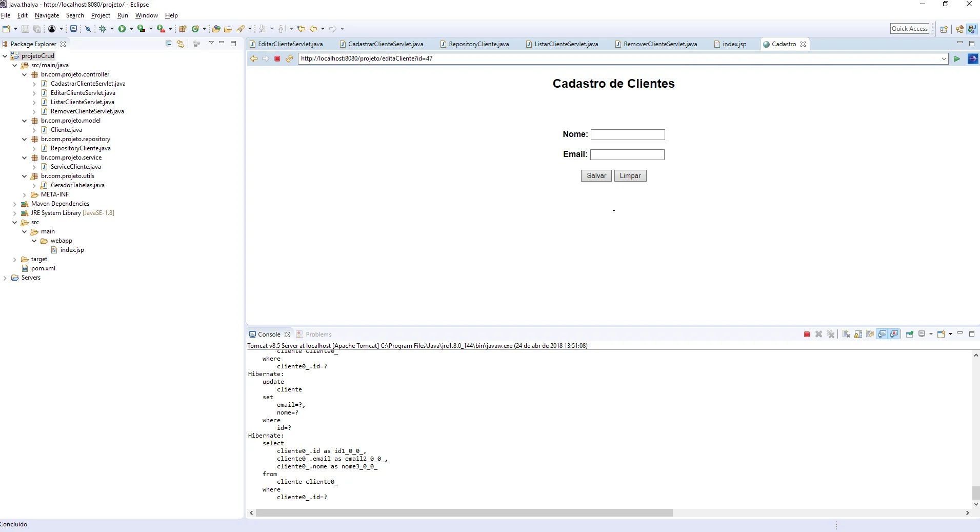Pin the Console view
980x532 pixels.
909,334
